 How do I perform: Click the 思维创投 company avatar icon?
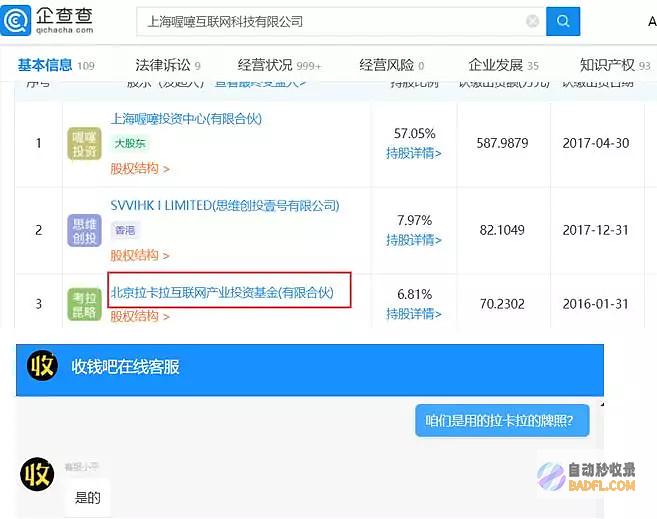(85, 230)
